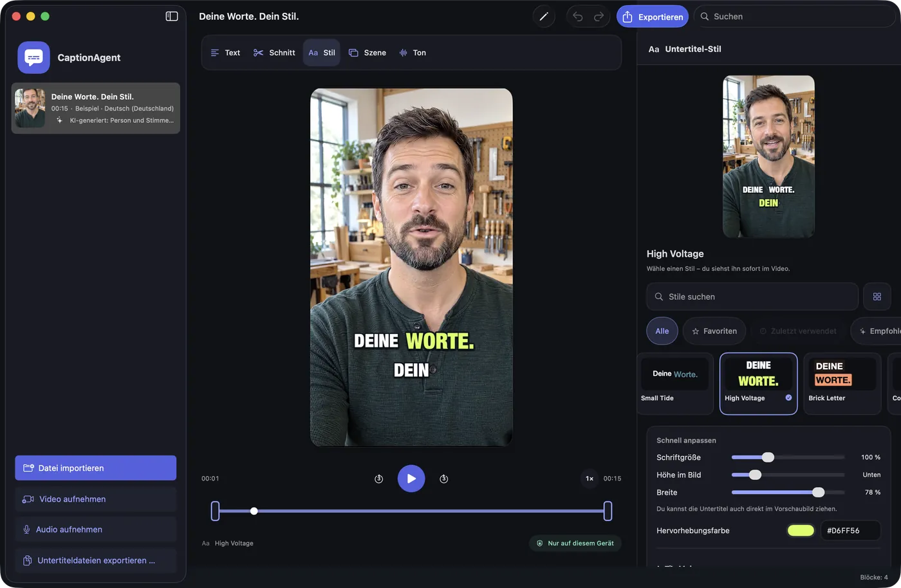Select the Stil tab
The image size is (901, 588).
point(322,53)
